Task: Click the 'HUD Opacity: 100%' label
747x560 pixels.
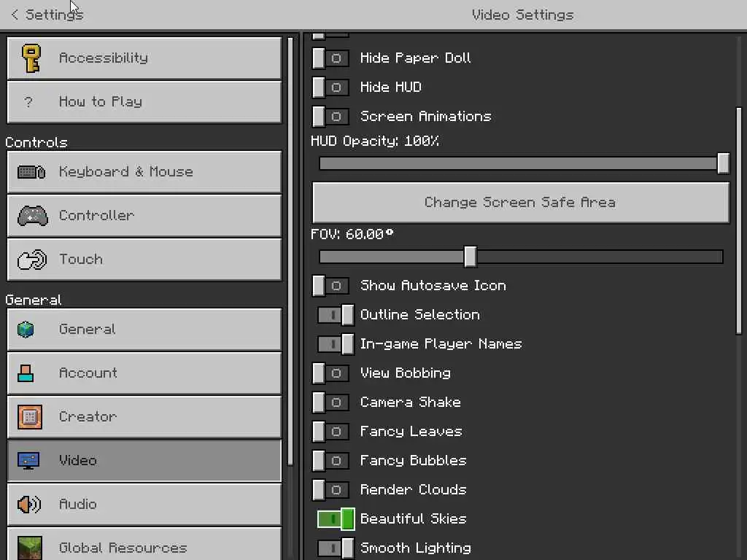Action: tap(375, 141)
